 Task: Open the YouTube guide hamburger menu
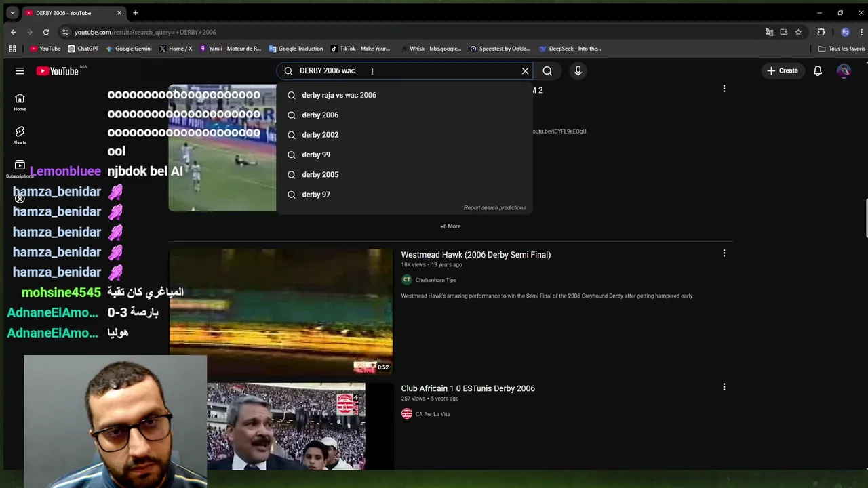click(x=20, y=70)
